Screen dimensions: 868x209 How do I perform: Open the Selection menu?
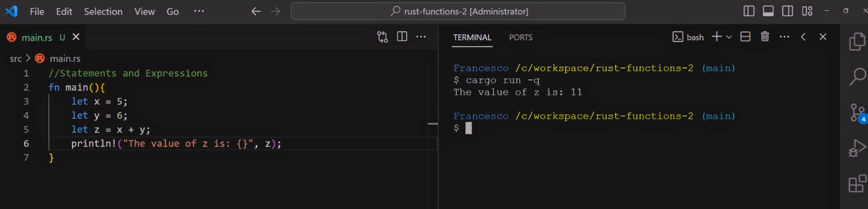103,12
